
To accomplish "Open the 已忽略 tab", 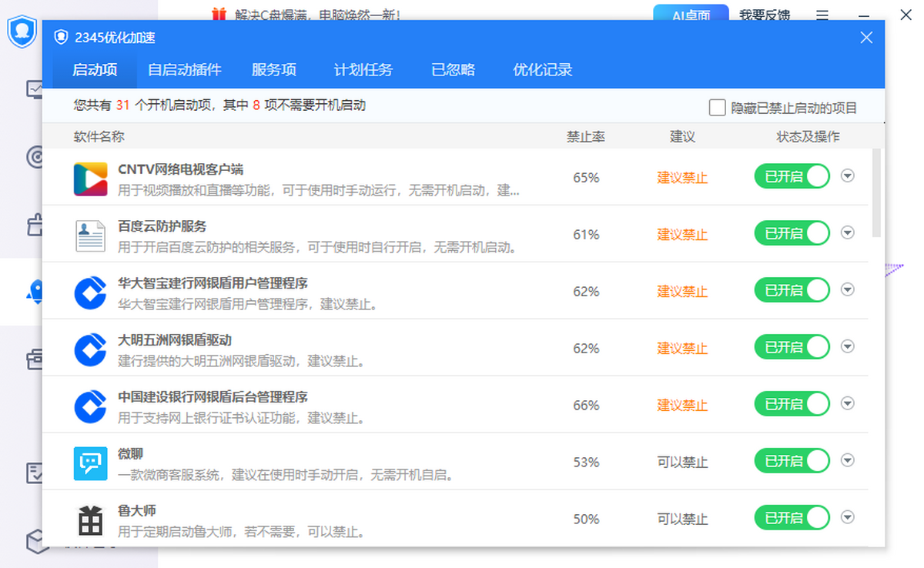I will pos(454,70).
